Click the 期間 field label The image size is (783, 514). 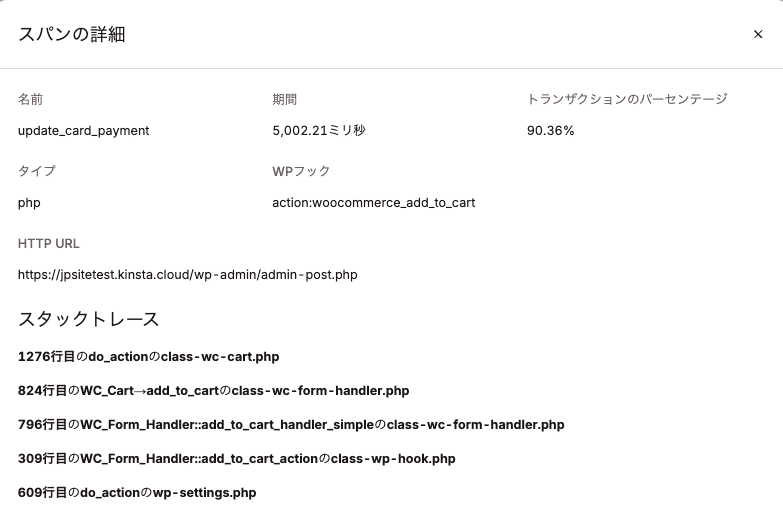click(285, 99)
